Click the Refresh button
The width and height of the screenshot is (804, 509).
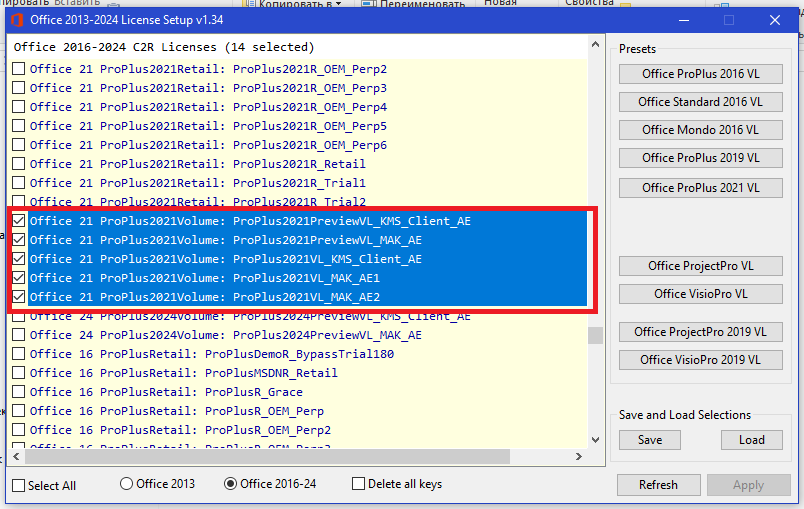tap(658, 485)
